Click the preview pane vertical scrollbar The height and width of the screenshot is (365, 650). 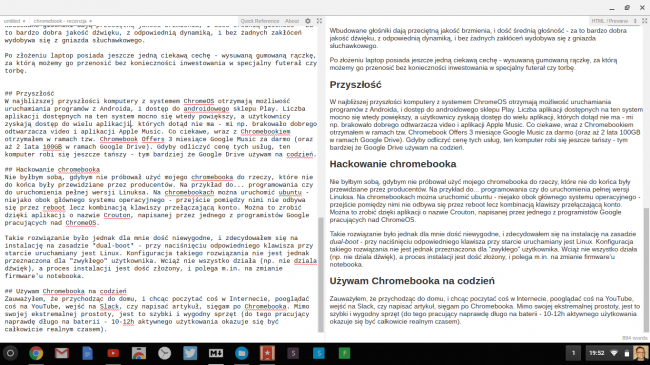pyautogui.click(x=647, y=270)
